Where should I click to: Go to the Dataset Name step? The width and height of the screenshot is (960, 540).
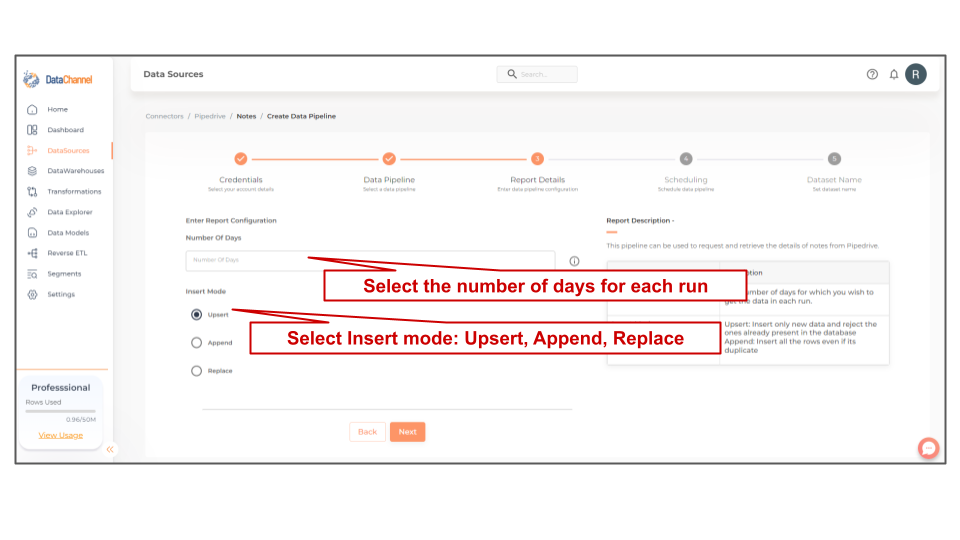(834, 159)
